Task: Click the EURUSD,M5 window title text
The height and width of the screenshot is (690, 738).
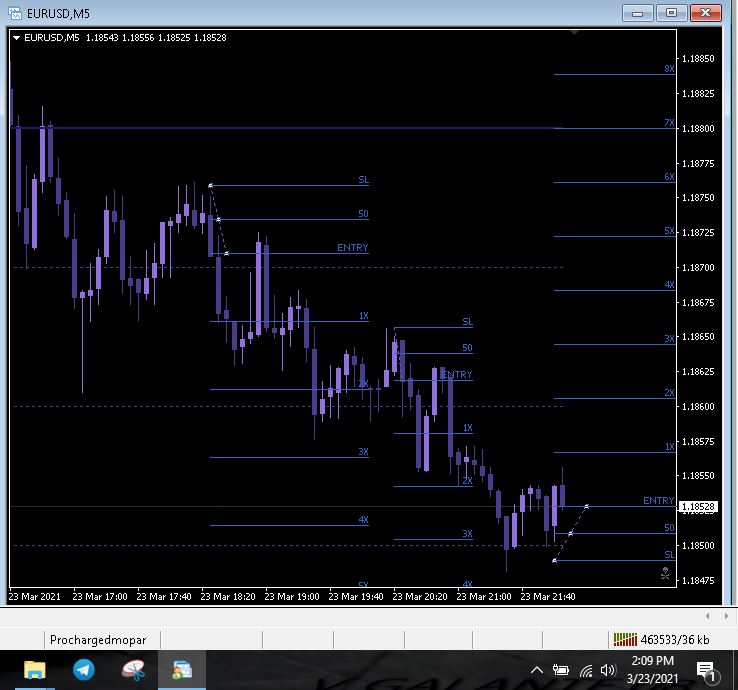Action: point(58,14)
